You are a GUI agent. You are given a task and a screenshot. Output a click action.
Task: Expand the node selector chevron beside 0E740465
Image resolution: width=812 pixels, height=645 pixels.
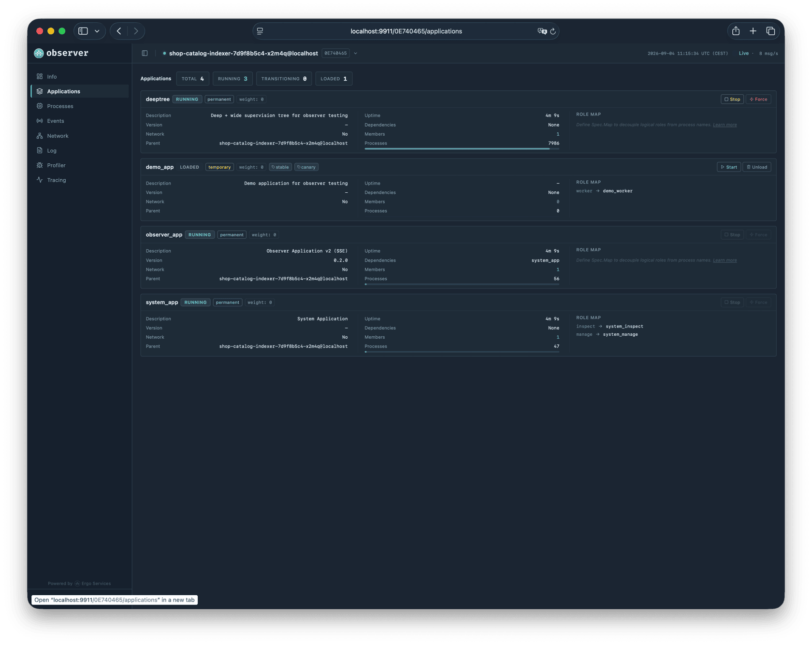(355, 53)
